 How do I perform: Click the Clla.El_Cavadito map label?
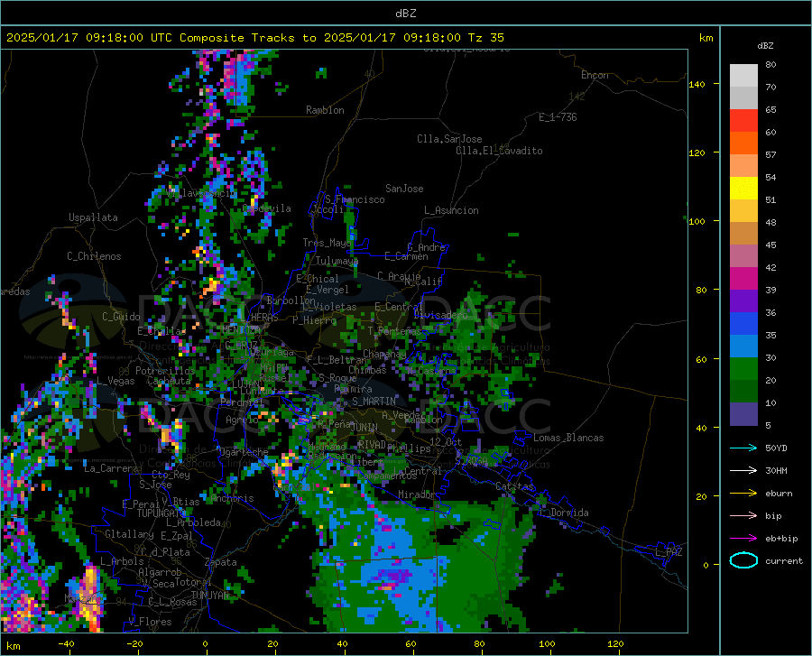pyautogui.click(x=499, y=151)
